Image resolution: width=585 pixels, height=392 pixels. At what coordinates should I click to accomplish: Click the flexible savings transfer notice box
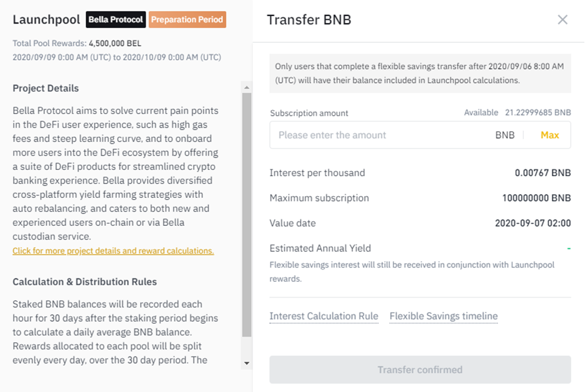coord(420,73)
